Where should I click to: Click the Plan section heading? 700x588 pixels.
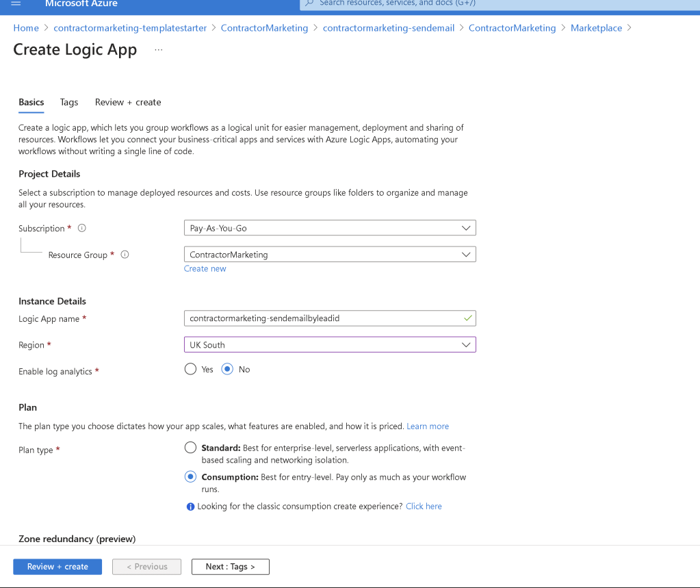pyautogui.click(x=27, y=407)
